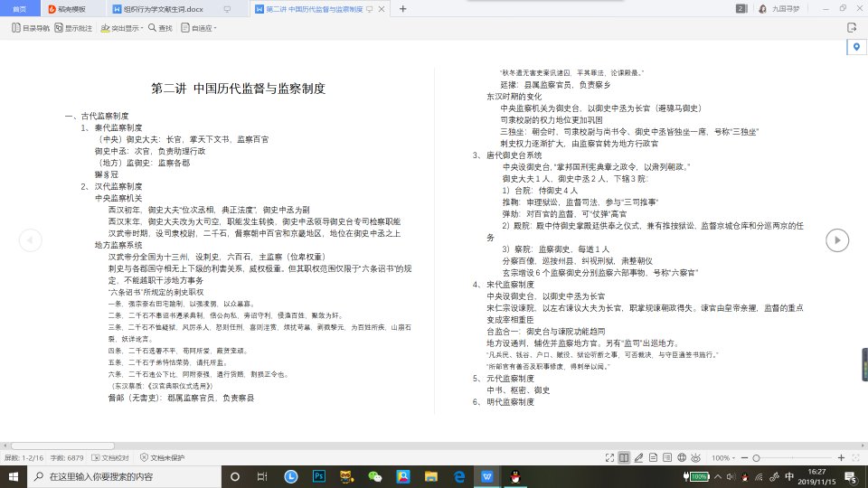This screenshot has width=868, height=488.
Task: Click the volume speaker tray icon
Action: click(731, 476)
